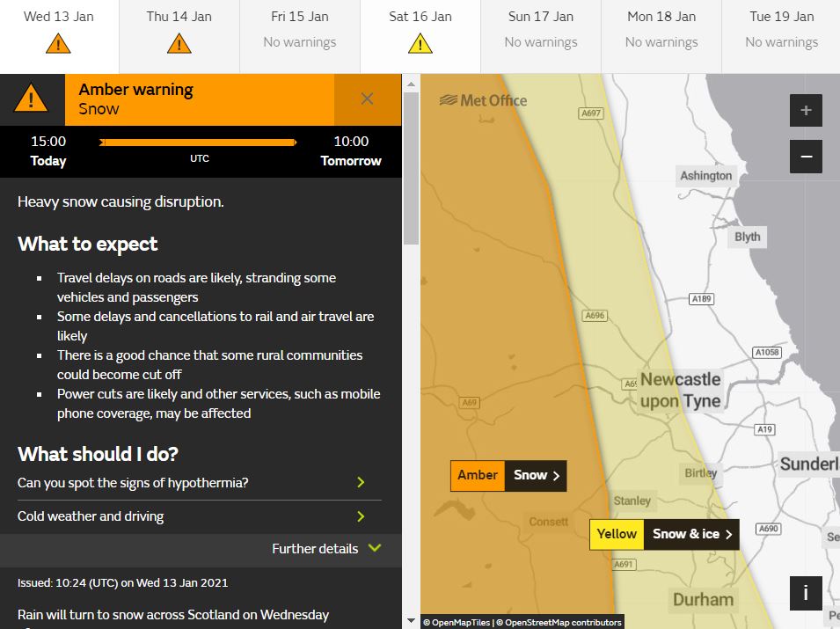The height and width of the screenshot is (629, 840).
Task: Zoom in on the map with plus button
Action: [x=806, y=110]
